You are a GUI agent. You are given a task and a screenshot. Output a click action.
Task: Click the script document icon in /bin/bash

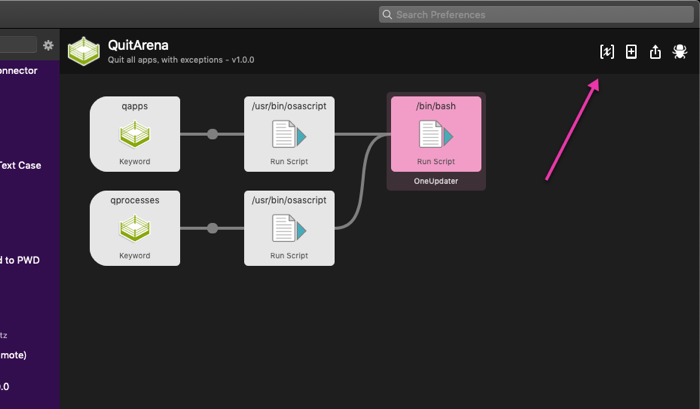(436, 134)
